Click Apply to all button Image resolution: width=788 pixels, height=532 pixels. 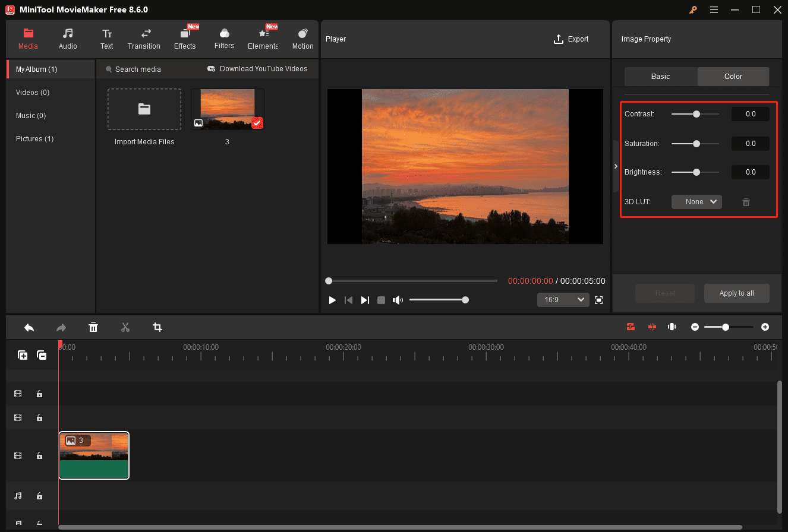pyautogui.click(x=737, y=293)
